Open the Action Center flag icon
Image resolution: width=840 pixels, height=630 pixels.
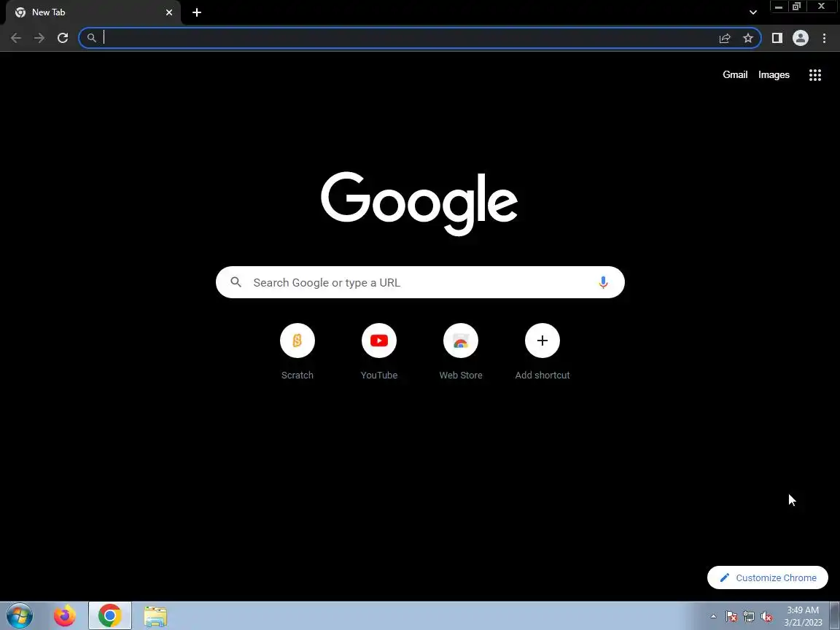click(x=731, y=617)
